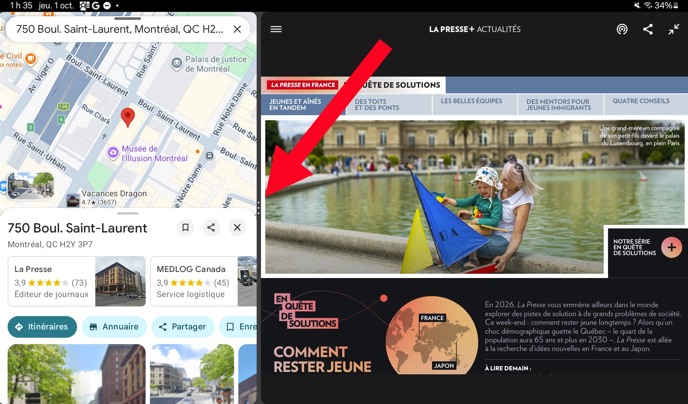Switch to Les belles équipes tab
The width and height of the screenshot is (688, 404).
(474, 104)
